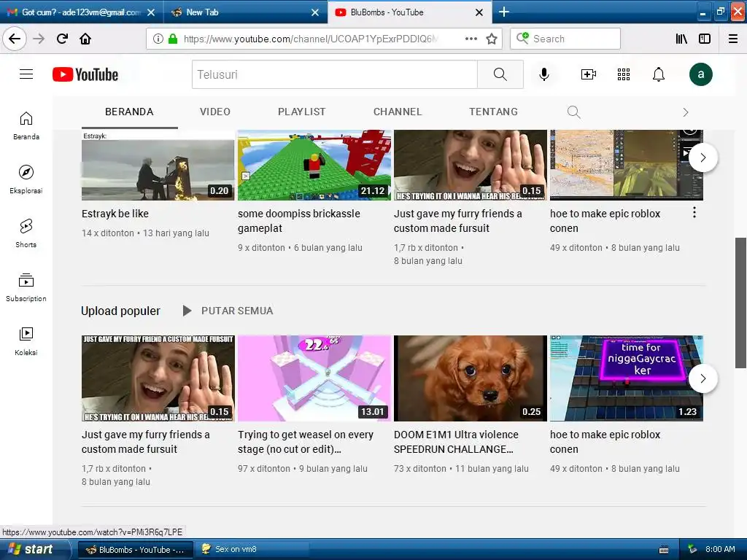Click the puppy 0.25 video thumbnail
The height and width of the screenshot is (560, 747).
[x=471, y=378]
